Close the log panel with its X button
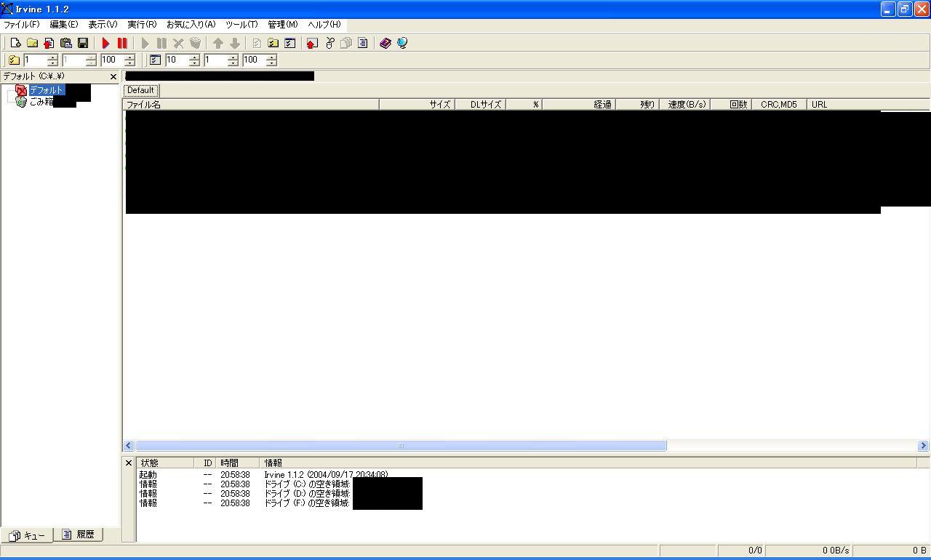 (x=129, y=463)
